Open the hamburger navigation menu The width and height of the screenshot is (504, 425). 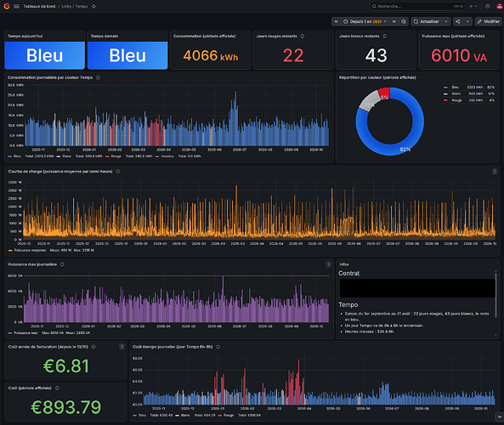(x=16, y=6)
